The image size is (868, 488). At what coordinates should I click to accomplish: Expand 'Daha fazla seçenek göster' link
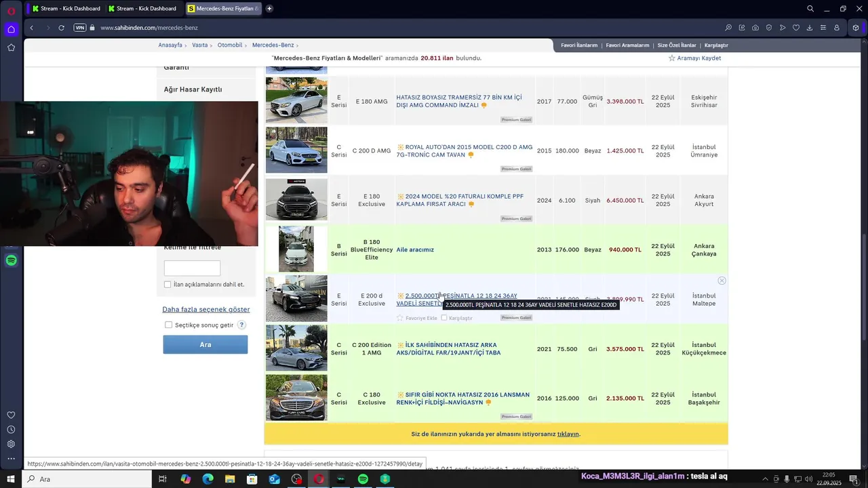tap(206, 310)
